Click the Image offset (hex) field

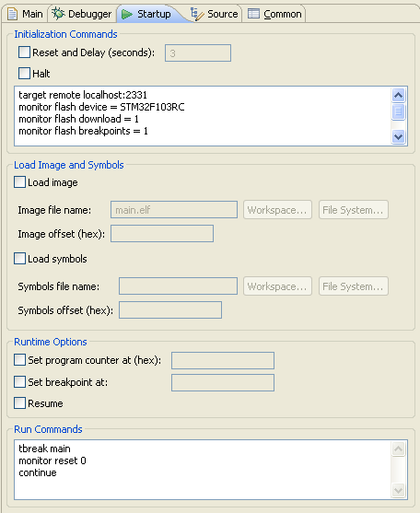click(162, 234)
